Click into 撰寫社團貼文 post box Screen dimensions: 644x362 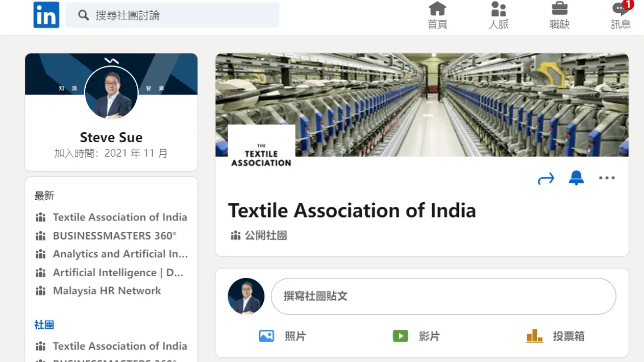click(443, 296)
